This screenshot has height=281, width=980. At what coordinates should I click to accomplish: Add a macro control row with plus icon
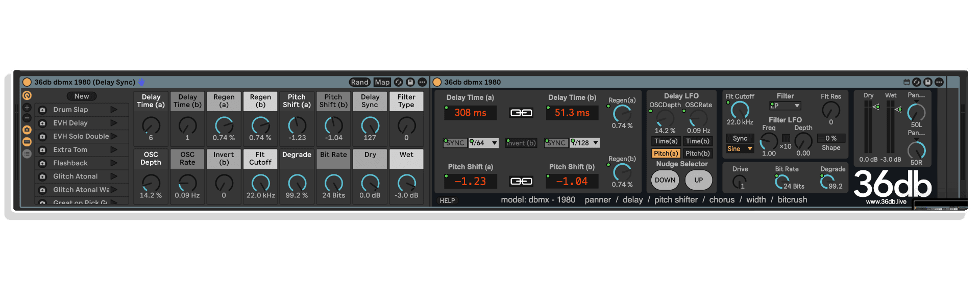click(x=27, y=108)
